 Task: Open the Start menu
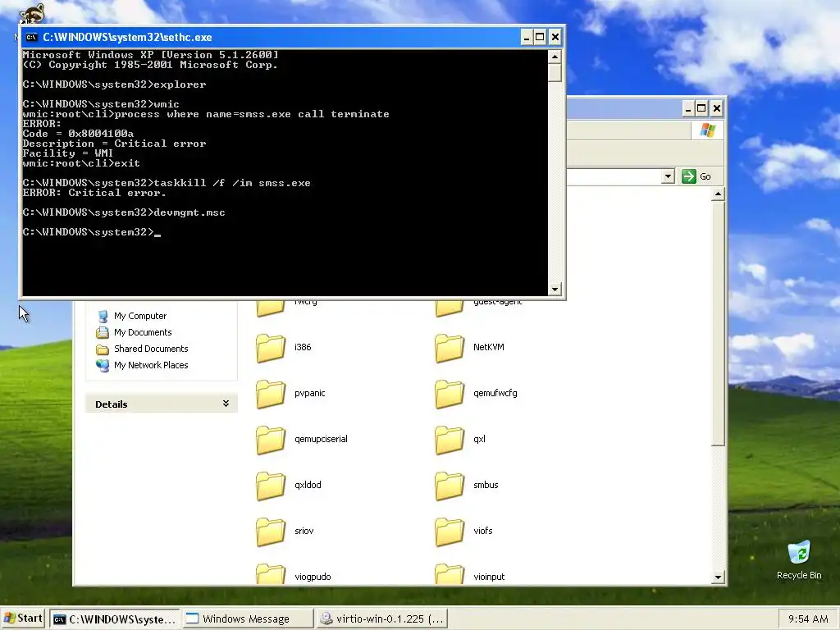pos(23,619)
